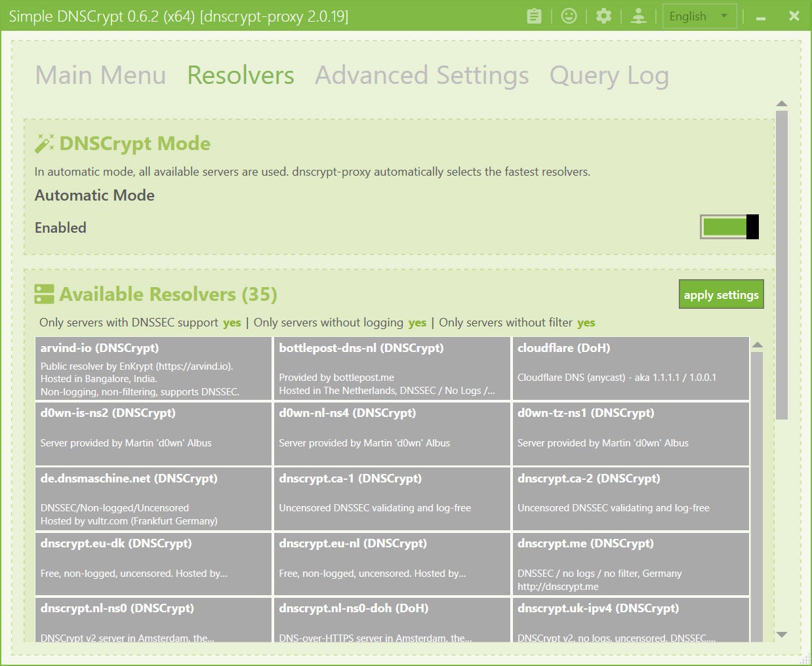Toggle servers without logging filter 'yes'
This screenshot has height=666, width=812.
417,323
